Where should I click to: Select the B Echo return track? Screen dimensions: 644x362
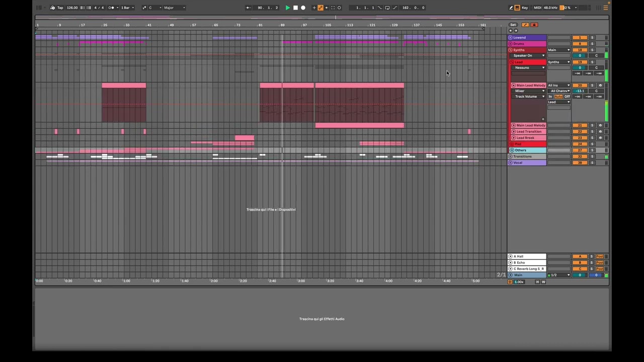527,262
